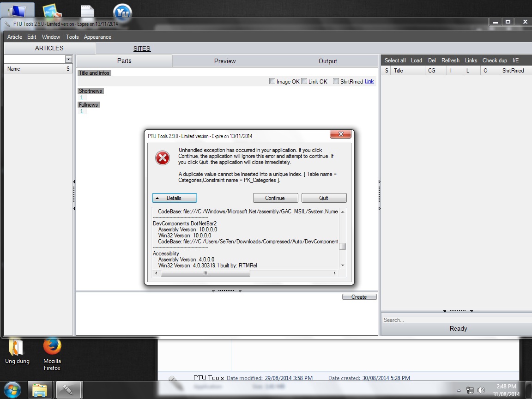Open the Edit menu
Screen dimensions: 532x399
(31, 36)
